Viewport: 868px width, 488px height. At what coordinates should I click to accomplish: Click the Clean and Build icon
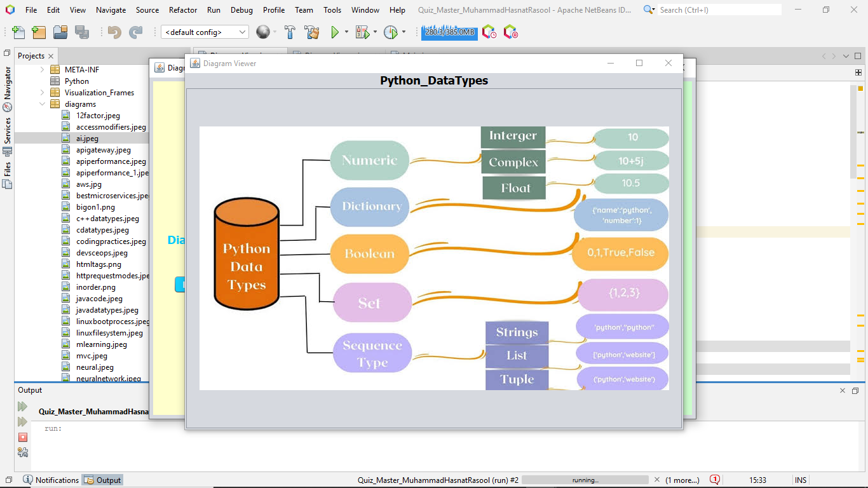[311, 32]
